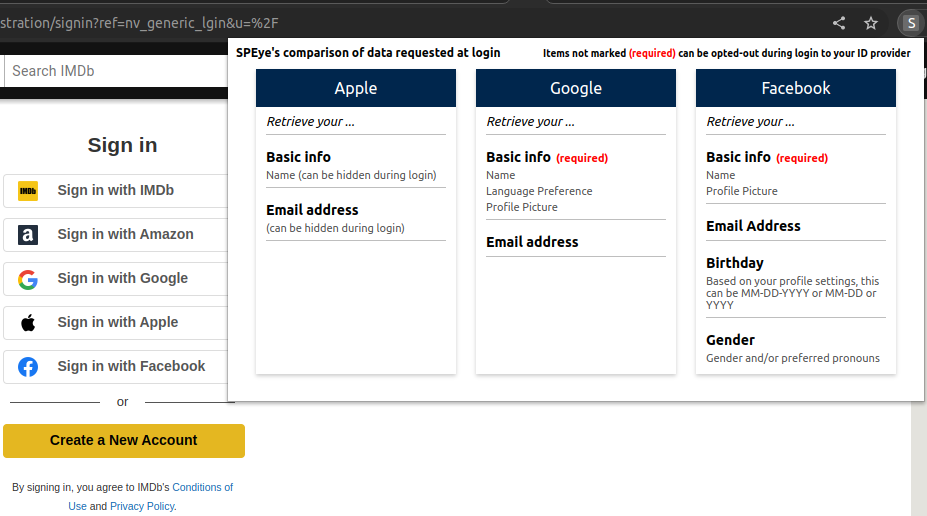Sign in with Amazon
This screenshot has height=516, width=927.
116,235
